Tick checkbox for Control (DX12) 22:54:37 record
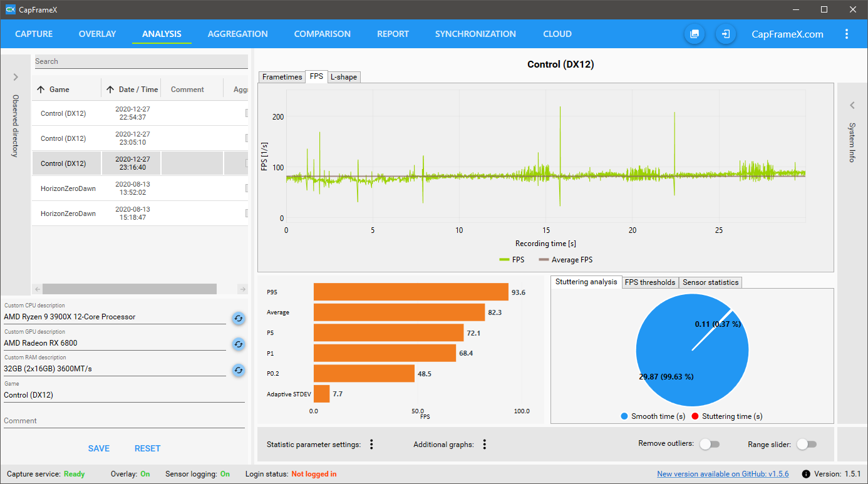The image size is (868, 484). pos(247,113)
